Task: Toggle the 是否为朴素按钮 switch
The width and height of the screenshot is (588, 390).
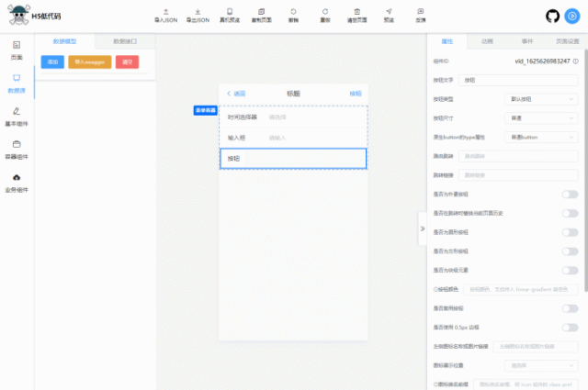Action: (570, 194)
